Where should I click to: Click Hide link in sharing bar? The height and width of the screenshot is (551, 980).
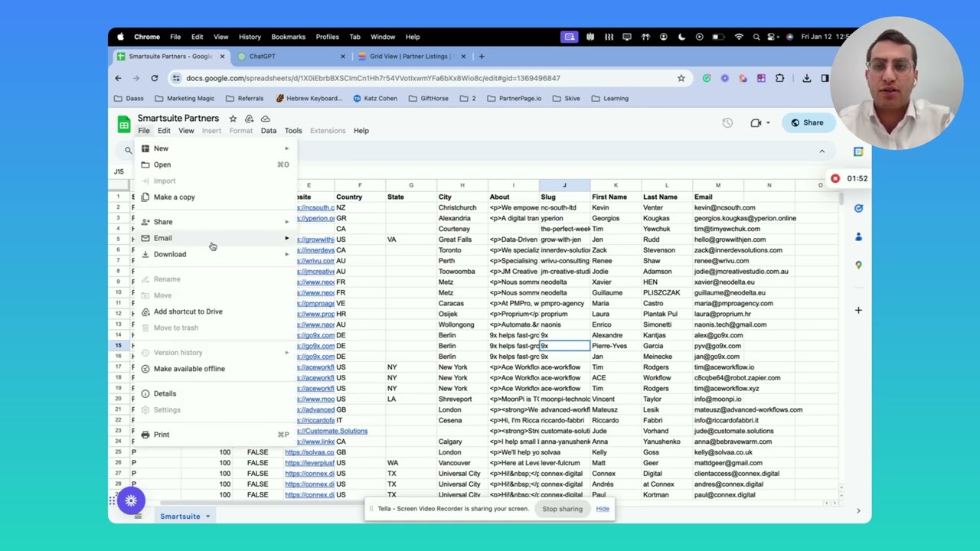(x=603, y=509)
